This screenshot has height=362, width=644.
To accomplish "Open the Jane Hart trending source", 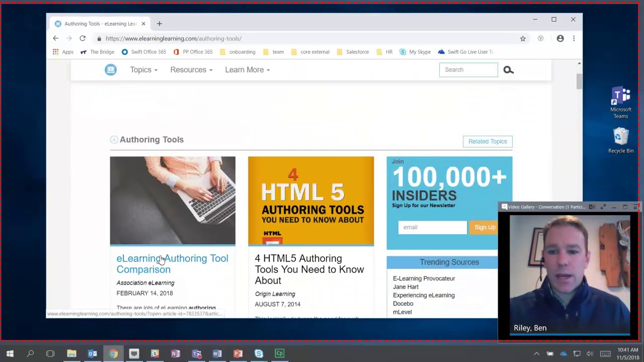I will point(406,287).
